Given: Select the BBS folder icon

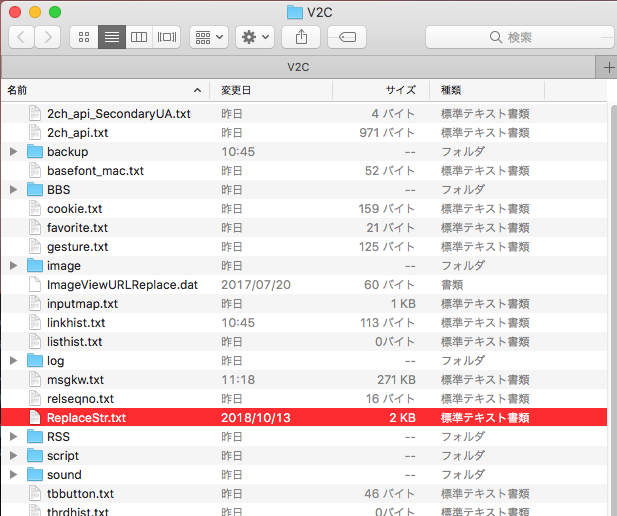Looking at the screenshot, I should point(35,189).
